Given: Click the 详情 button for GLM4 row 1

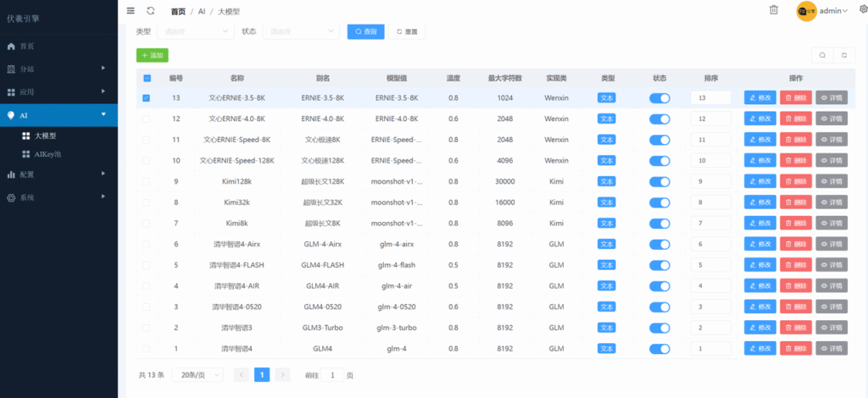Looking at the screenshot, I should [831, 349].
